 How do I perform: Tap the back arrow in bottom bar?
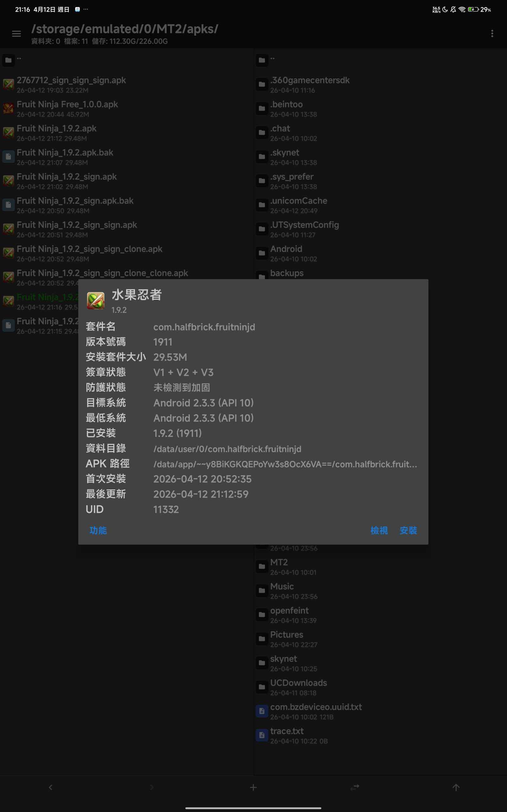click(51, 787)
